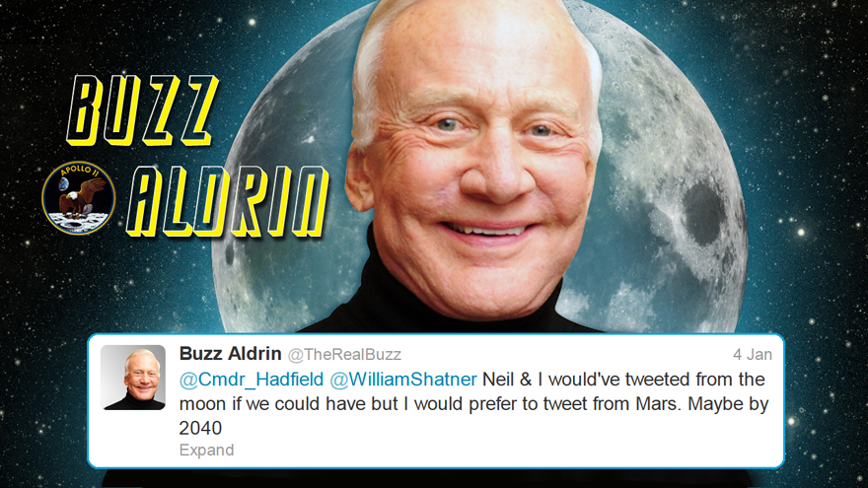Click the yellow ALDRIN title lettering
This screenshot has height=488, width=868.
tap(228, 201)
